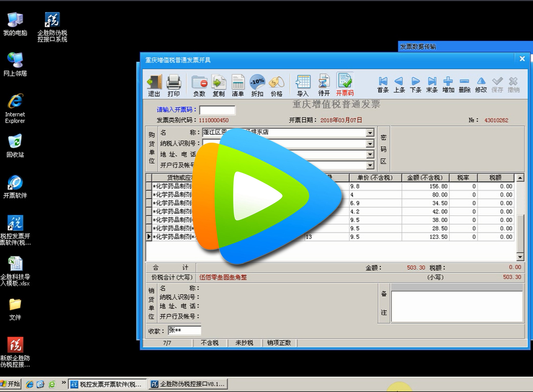
Task: Click the 保存 save icon
Action: tap(497, 85)
